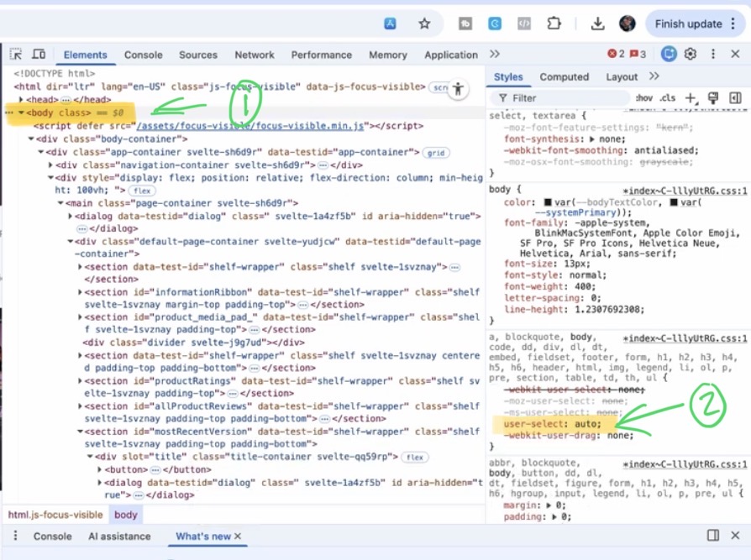
Task: Open DevTools settings gear
Action: (690, 54)
